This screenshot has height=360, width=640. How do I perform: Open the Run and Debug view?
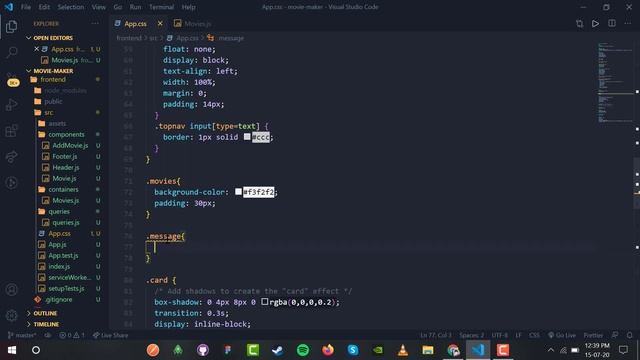(x=11, y=105)
